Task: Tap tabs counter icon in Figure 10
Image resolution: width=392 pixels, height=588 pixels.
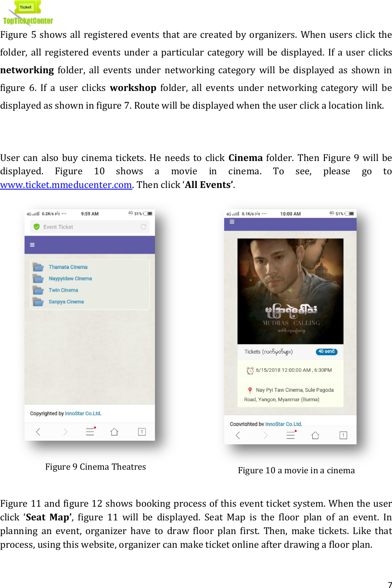Action: (343, 435)
